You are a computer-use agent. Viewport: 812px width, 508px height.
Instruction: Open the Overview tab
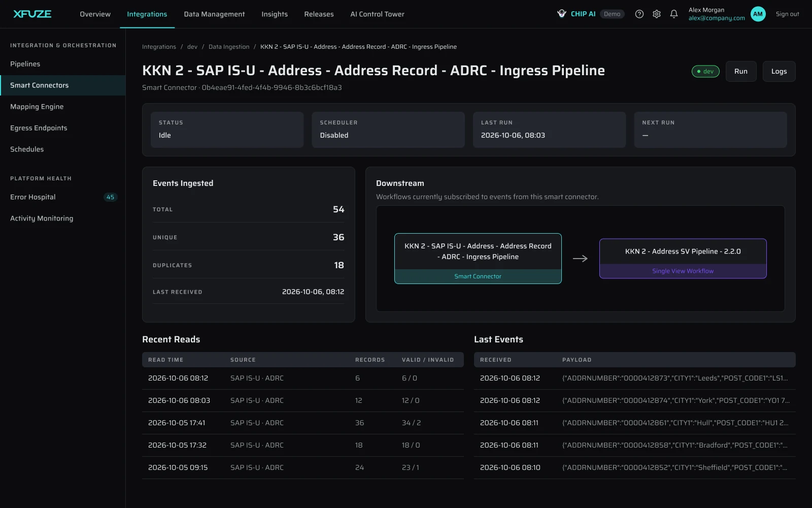click(95, 14)
